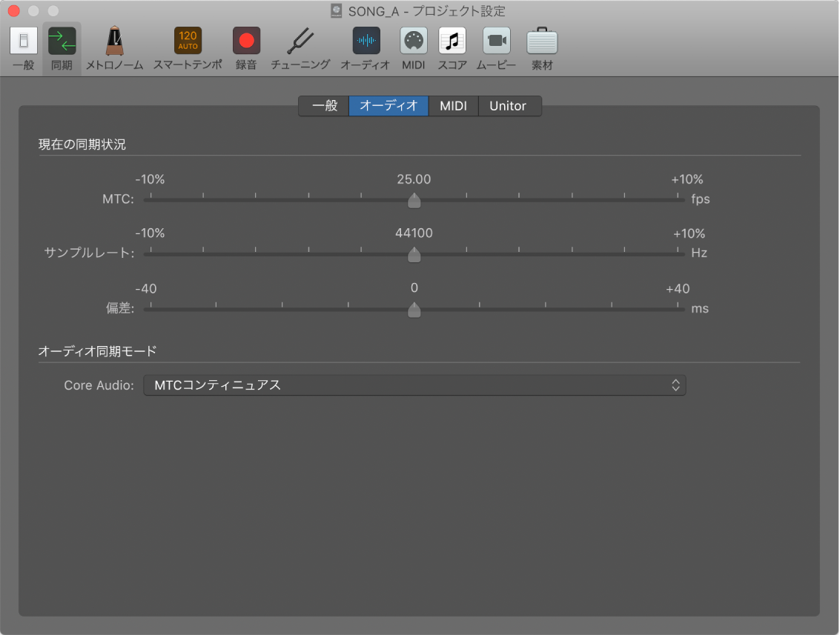Click the 44100 sample rate value

(x=414, y=233)
